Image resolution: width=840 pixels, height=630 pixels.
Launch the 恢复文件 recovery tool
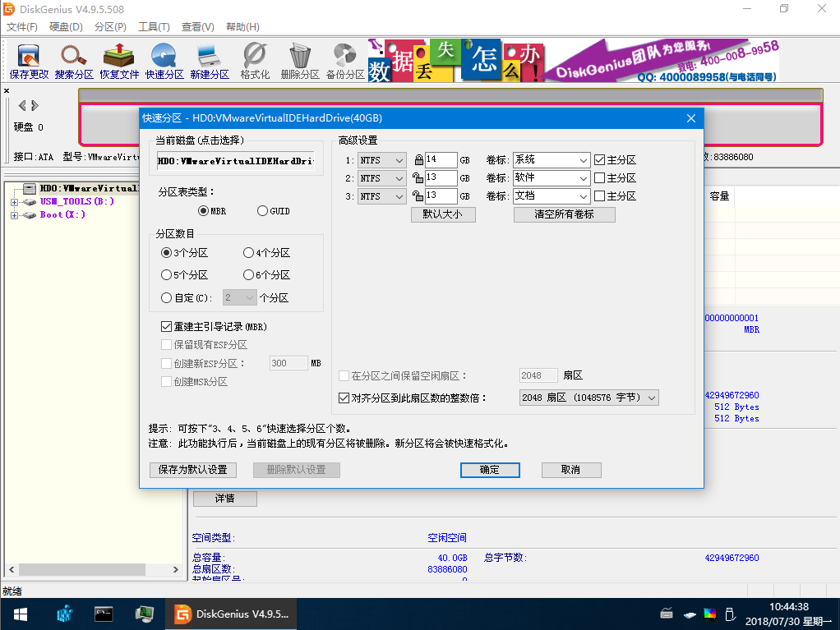119,62
